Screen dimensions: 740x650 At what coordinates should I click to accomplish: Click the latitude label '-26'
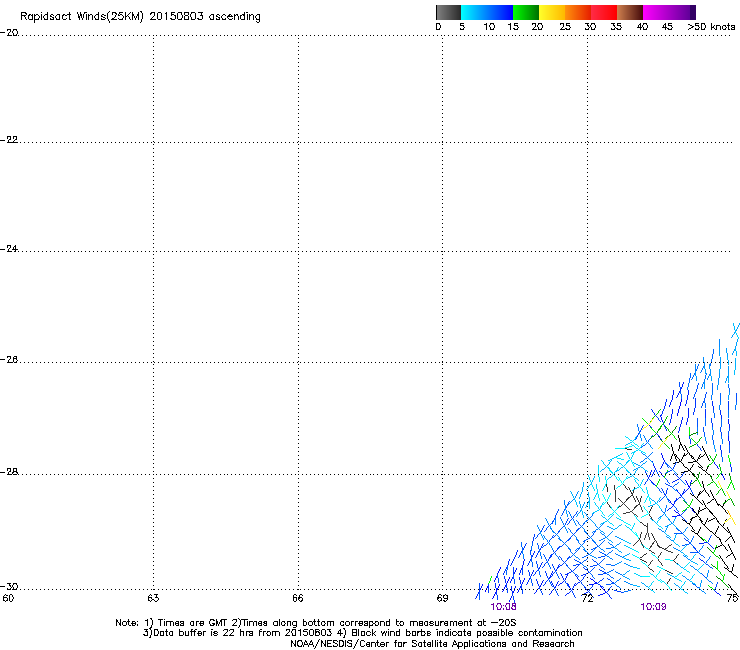point(9,360)
